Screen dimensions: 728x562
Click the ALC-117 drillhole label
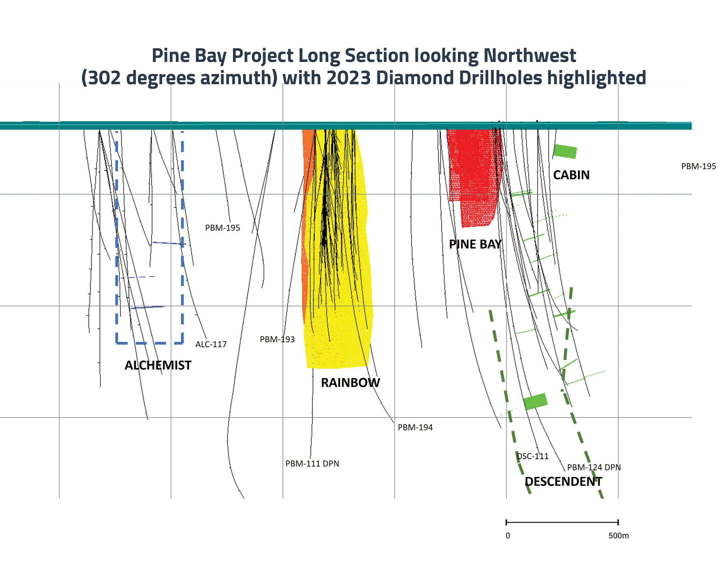211,344
